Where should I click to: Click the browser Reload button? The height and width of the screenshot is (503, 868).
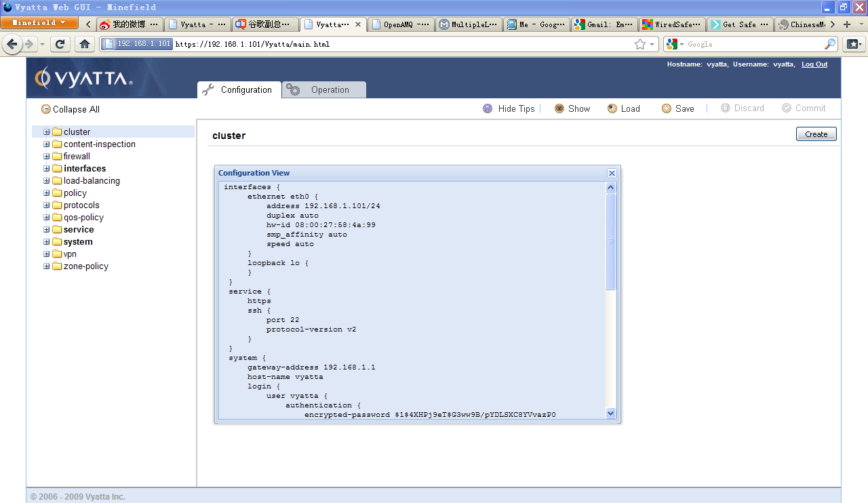(x=60, y=44)
